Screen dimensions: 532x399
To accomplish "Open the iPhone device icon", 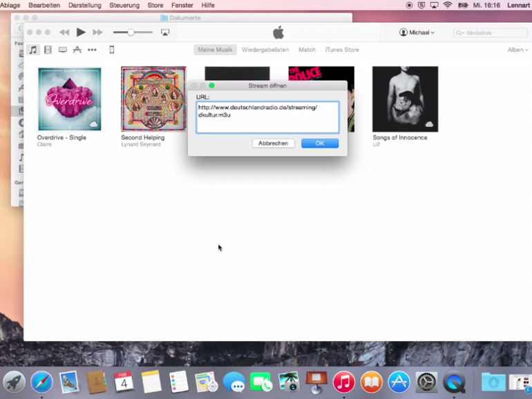I will point(112,50).
